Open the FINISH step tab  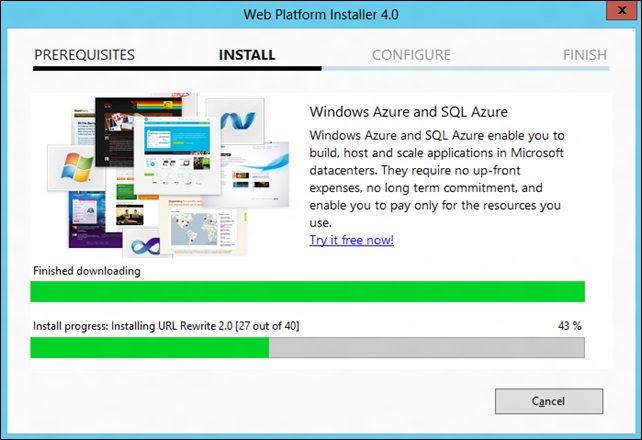coord(584,55)
